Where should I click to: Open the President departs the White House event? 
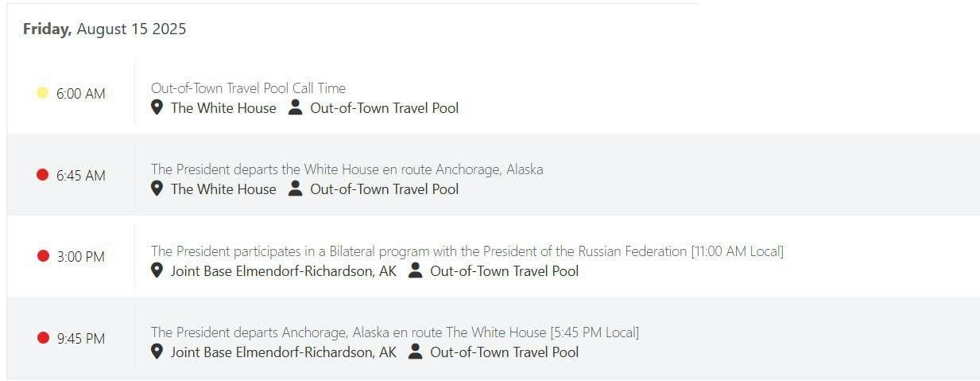[x=347, y=169]
